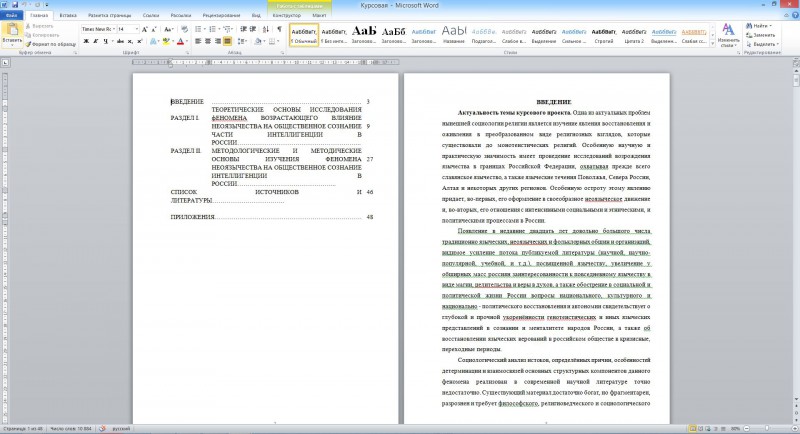The image size is (800, 434).
Task: Click the Cut (Вырезать) command
Action: coord(39,26)
